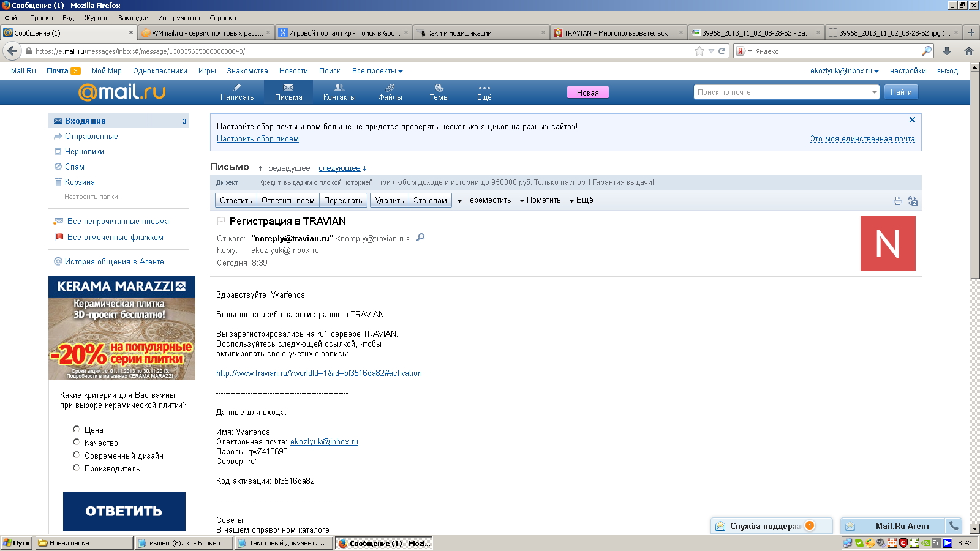
Task: Go to the Firefox home page icon
Action: [969, 51]
